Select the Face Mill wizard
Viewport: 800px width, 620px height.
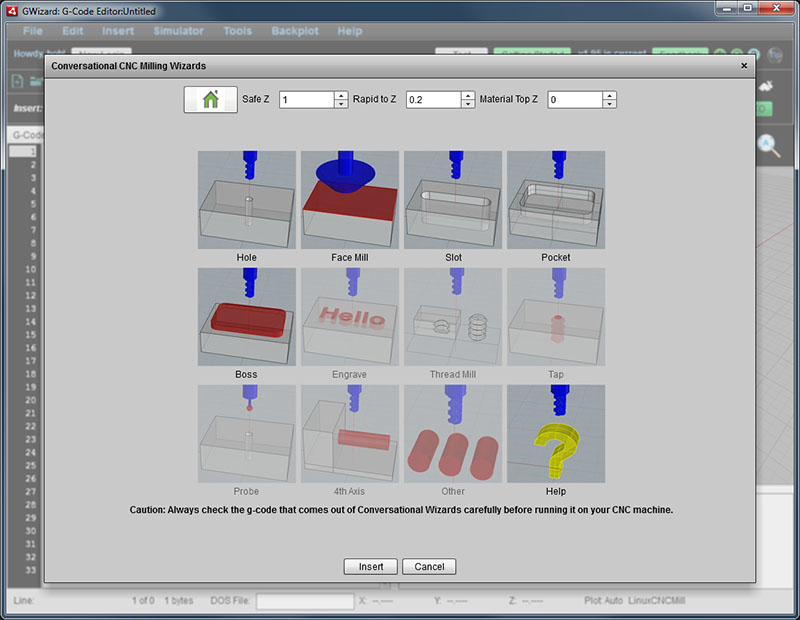[x=349, y=199]
